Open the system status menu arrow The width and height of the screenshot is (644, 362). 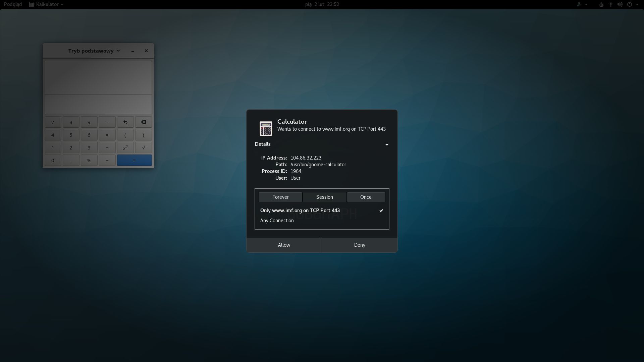pos(639,4)
